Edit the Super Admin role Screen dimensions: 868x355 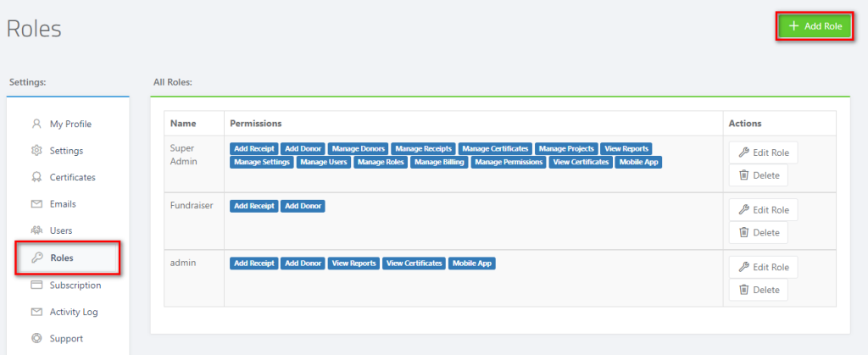(x=764, y=153)
